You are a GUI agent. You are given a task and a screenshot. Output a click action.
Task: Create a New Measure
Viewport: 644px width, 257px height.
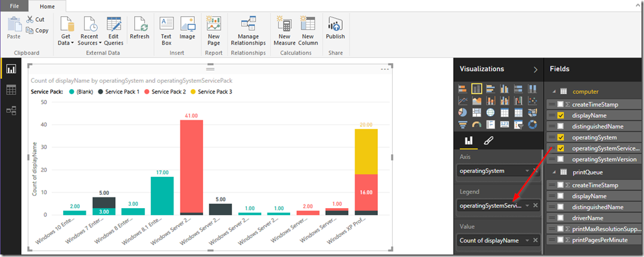click(x=284, y=31)
